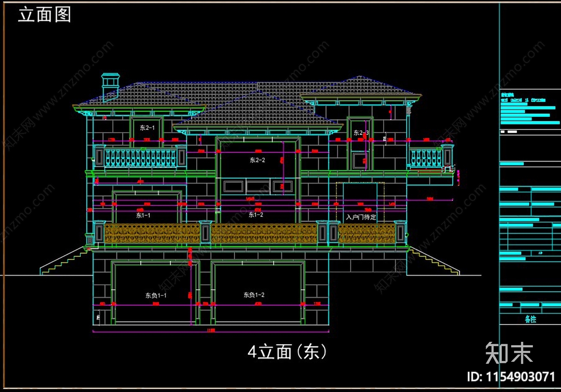Select the 东负1-2 garage door label

pos(254,295)
